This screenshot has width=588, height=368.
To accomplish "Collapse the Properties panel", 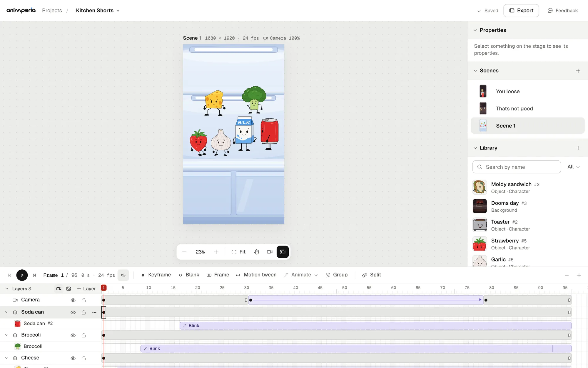I will (475, 30).
